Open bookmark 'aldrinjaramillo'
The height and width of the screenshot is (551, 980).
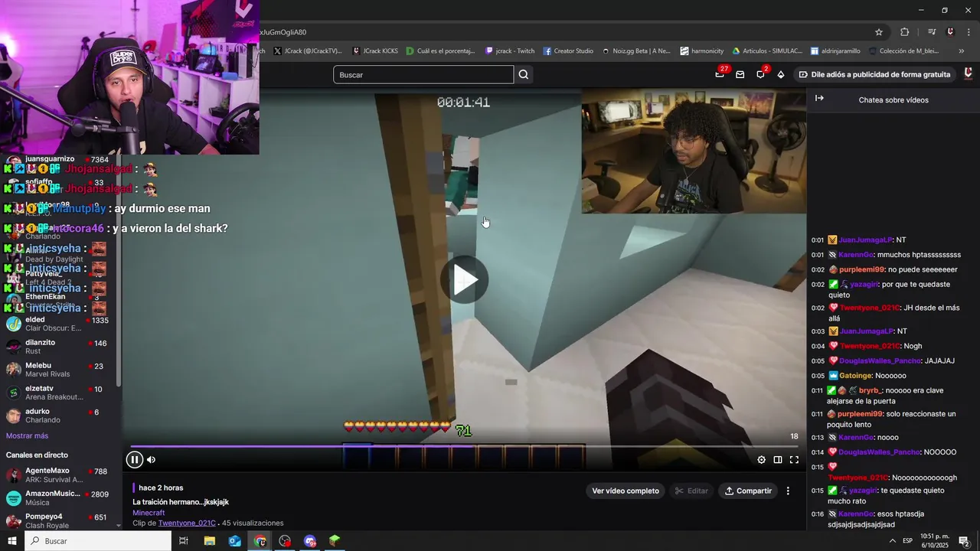click(x=835, y=51)
